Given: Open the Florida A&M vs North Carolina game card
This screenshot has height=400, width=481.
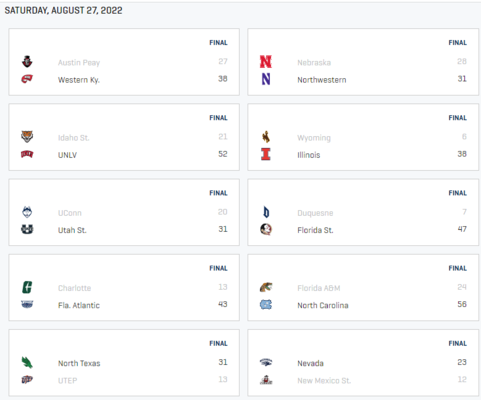Looking at the screenshot, I should 363,288.
